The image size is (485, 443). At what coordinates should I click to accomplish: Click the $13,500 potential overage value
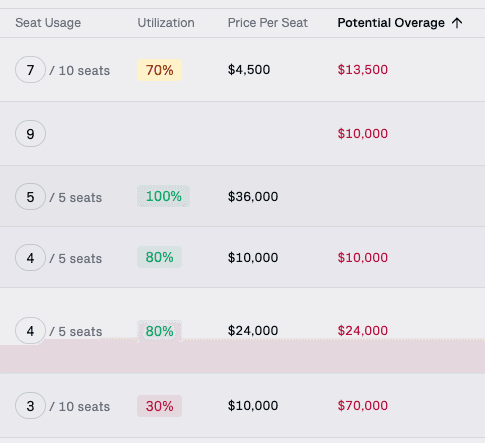click(x=363, y=70)
